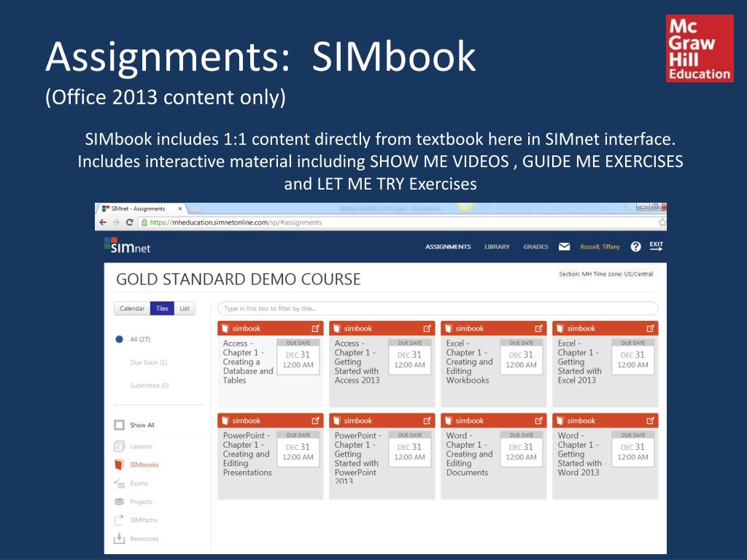Open the GRADES menu item

535,246
